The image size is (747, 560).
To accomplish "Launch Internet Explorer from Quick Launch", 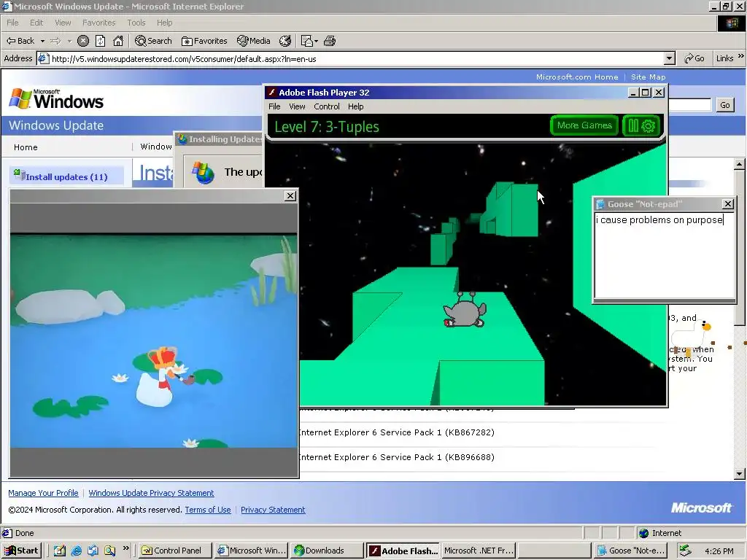I will (76, 551).
